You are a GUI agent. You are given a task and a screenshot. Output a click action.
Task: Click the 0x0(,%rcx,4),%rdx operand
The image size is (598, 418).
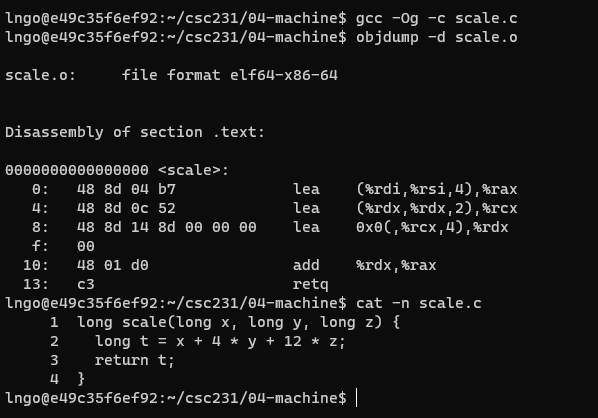[432, 227]
